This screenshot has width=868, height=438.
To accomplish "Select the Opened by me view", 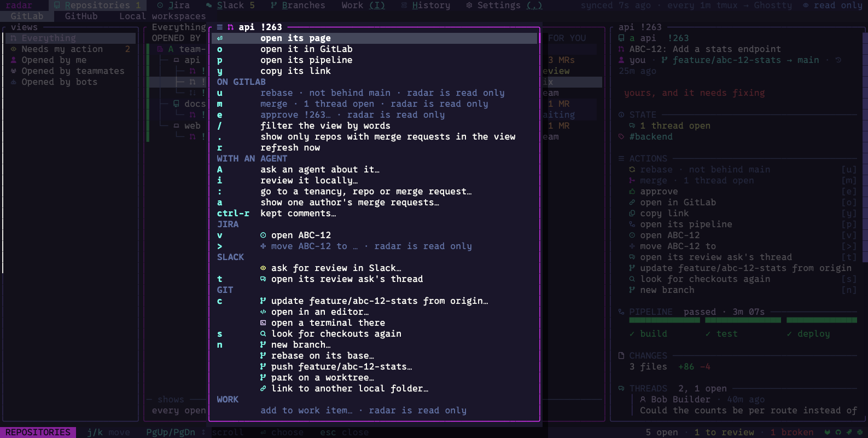I will 71,60.
